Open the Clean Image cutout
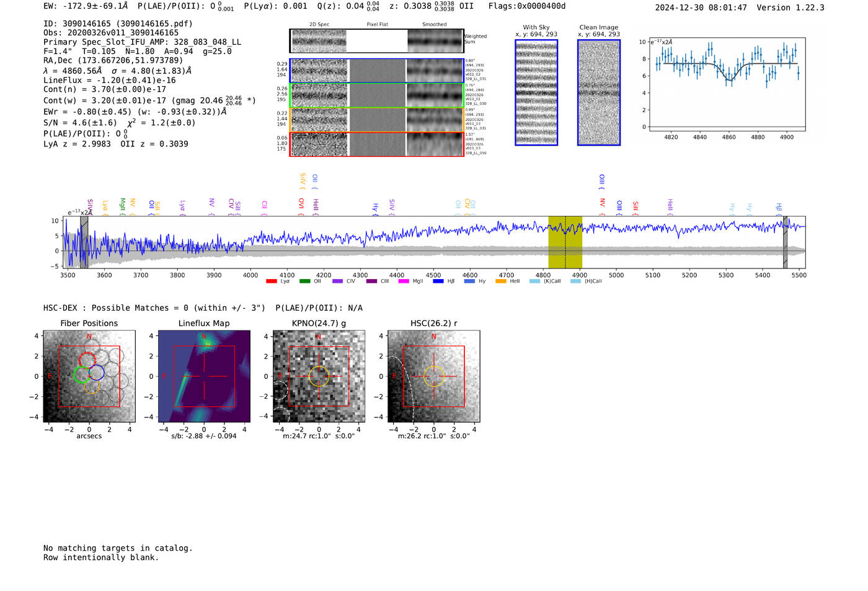 click(599, 92)
